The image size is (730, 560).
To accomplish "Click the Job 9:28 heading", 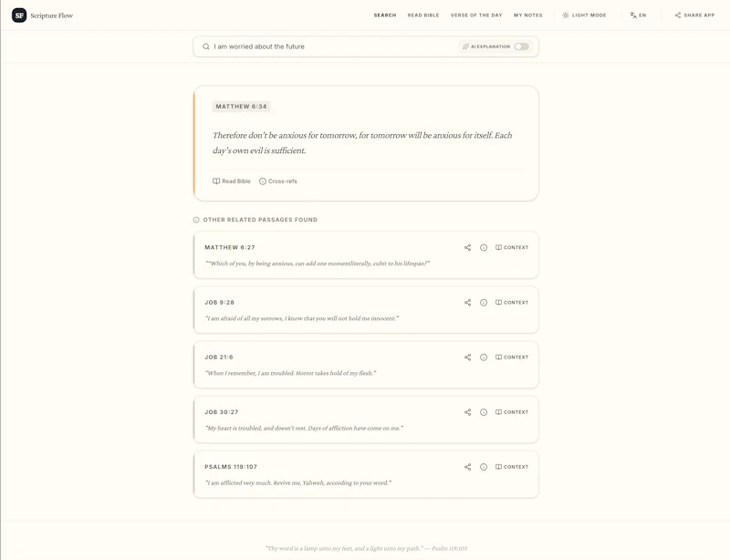I will (x=219, y=303).
